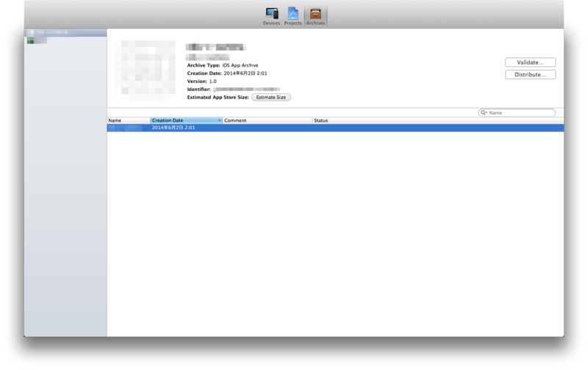This screenshot has height=370, width=588.
Task: Toggle sort on Creation Date column header
Action: (x=187, y=120)
